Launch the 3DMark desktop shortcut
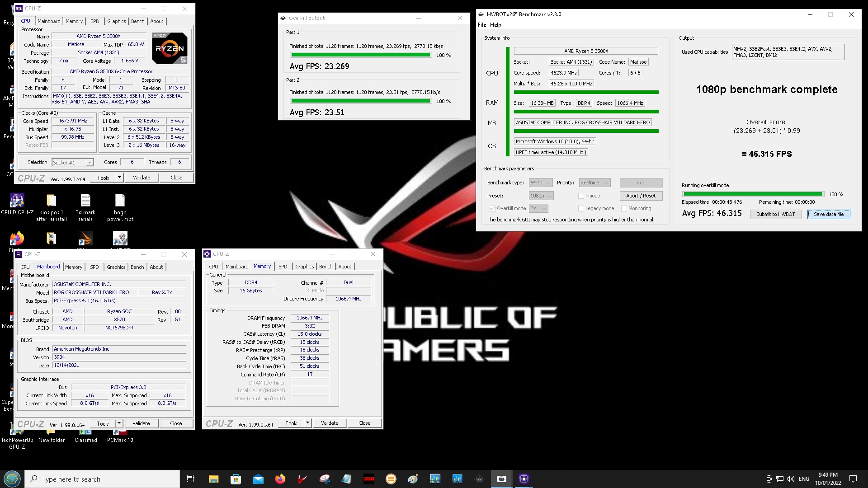This screenshot has width=868, height=488. [x=85, y=239]
